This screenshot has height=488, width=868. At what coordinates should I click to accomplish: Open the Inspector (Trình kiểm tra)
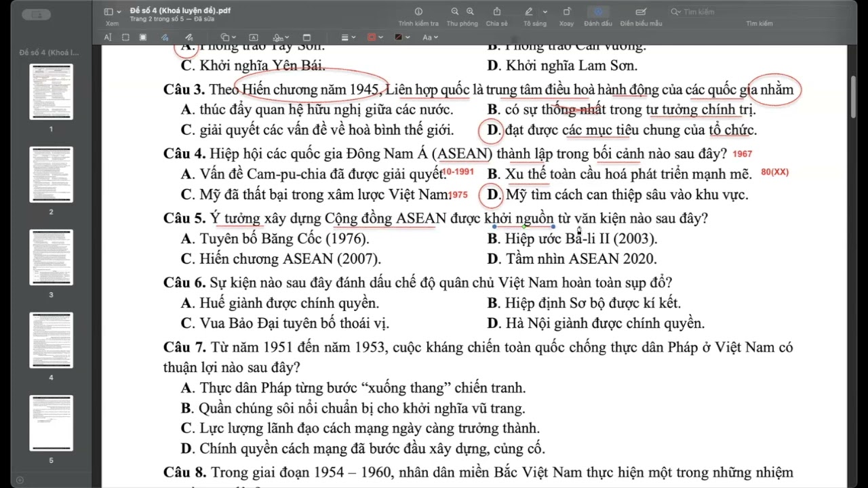point(418,12)
